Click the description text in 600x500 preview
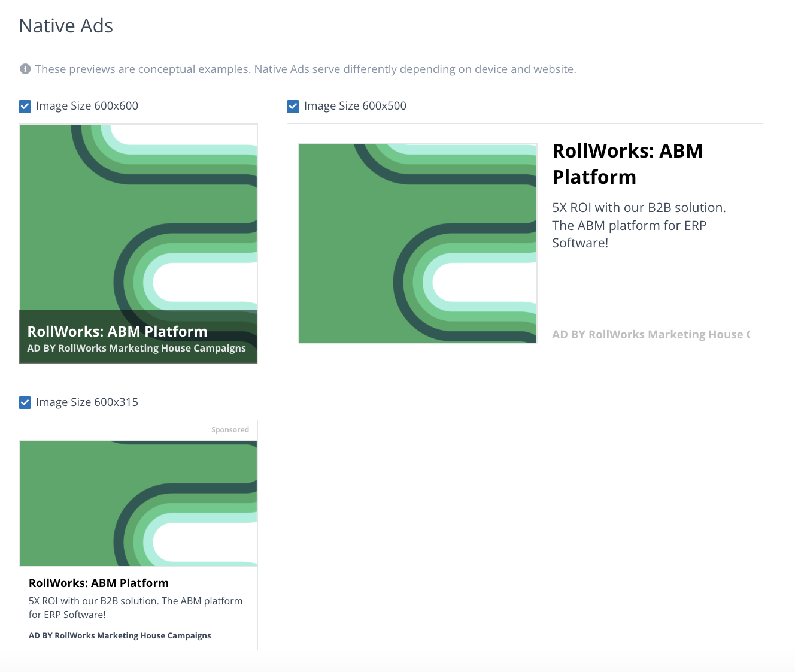Image resolution: width=795 pixels, height=672 pixels. 639,225
